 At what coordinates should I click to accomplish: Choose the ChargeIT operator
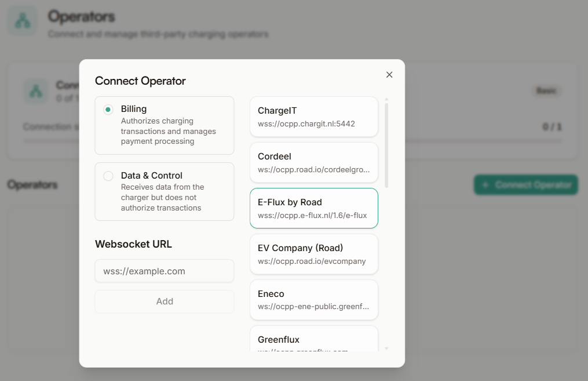pyautogui.click(x=313, y=116)
